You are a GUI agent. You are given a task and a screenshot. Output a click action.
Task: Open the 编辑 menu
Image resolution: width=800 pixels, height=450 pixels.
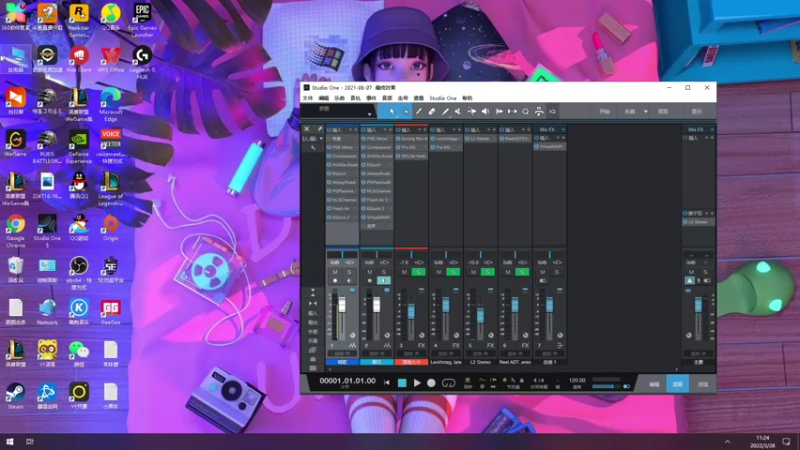pyautogui.click(x=323, y=98)
